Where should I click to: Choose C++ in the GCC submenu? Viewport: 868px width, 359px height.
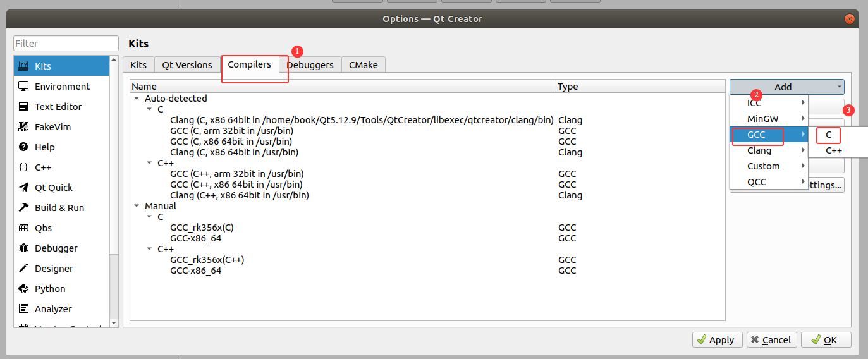(839, 150)
